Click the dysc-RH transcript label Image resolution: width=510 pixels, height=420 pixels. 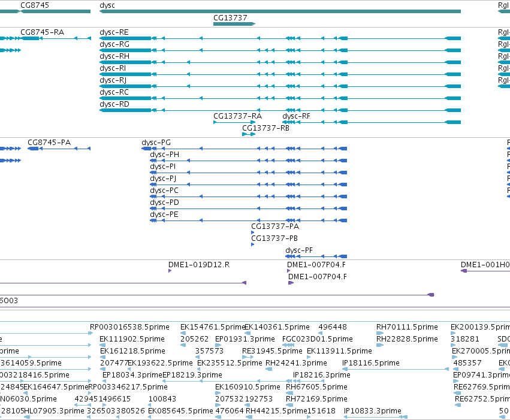(x=114, y=56)
